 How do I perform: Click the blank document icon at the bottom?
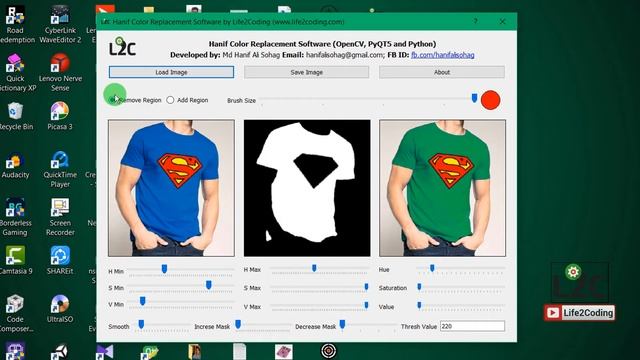(x=239, y=351)
